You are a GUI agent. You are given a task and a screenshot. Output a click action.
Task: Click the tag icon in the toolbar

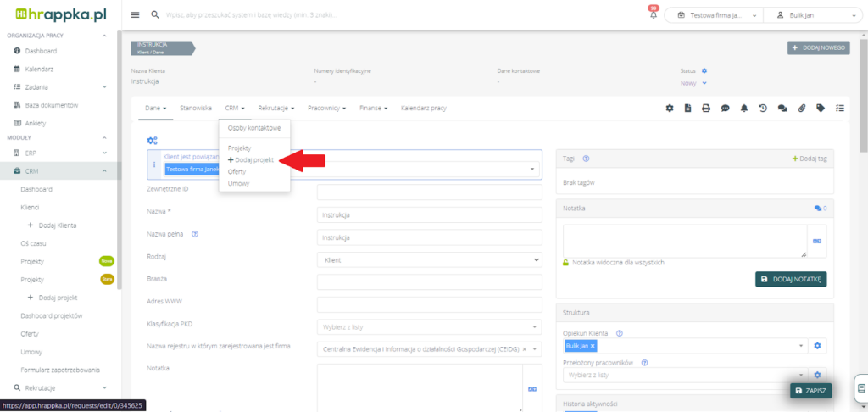pyautogui.click(x=821, y=109)
